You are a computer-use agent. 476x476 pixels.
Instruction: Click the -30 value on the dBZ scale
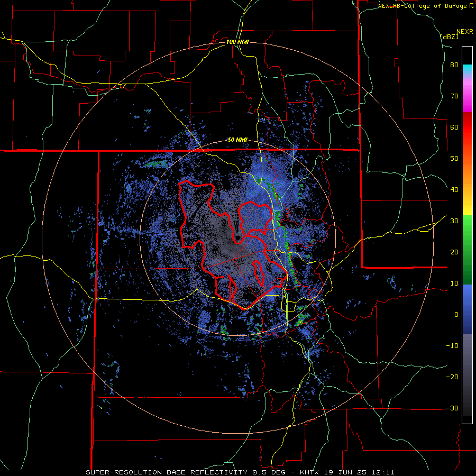pyautogui.click(x=452, y=408)
